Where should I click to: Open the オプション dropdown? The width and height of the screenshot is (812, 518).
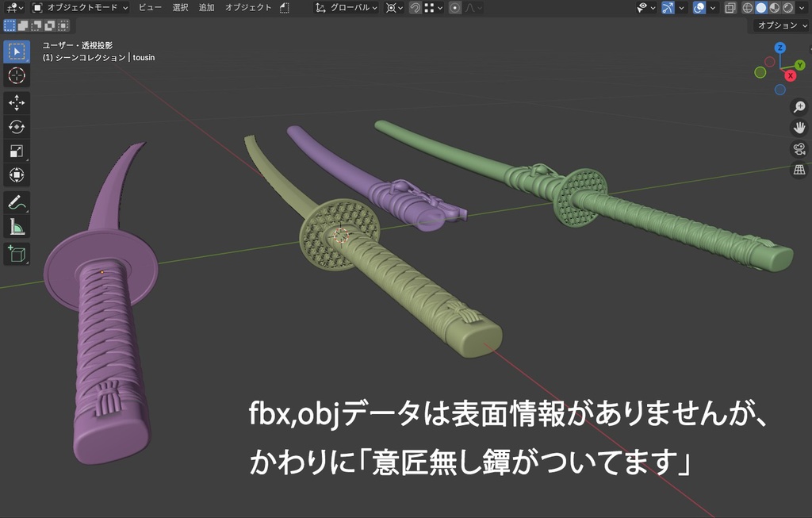pos(781,25)
